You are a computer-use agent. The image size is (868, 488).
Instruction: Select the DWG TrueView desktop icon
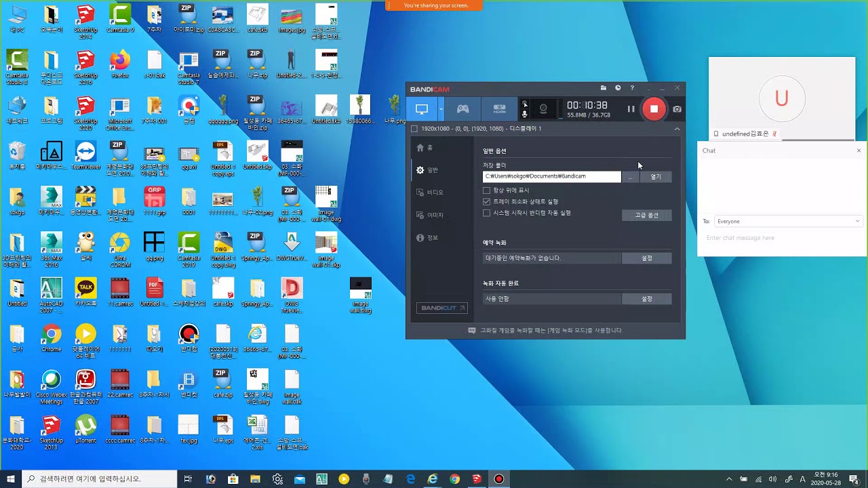(x=292, y=296)
